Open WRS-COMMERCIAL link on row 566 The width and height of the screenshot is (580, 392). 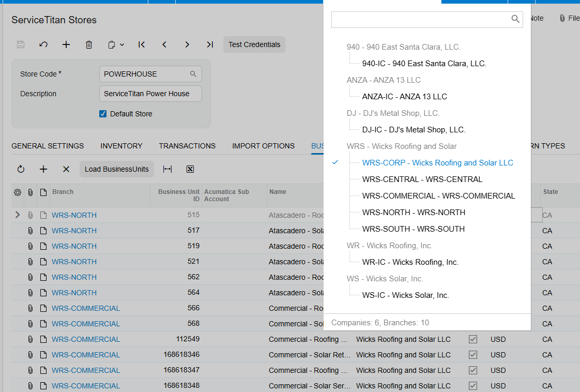tap(86, 308)
